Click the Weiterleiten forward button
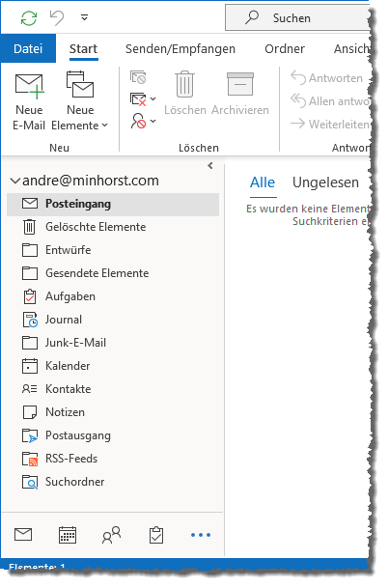This screenshot has width=388, height=588. tap(330, 124)
